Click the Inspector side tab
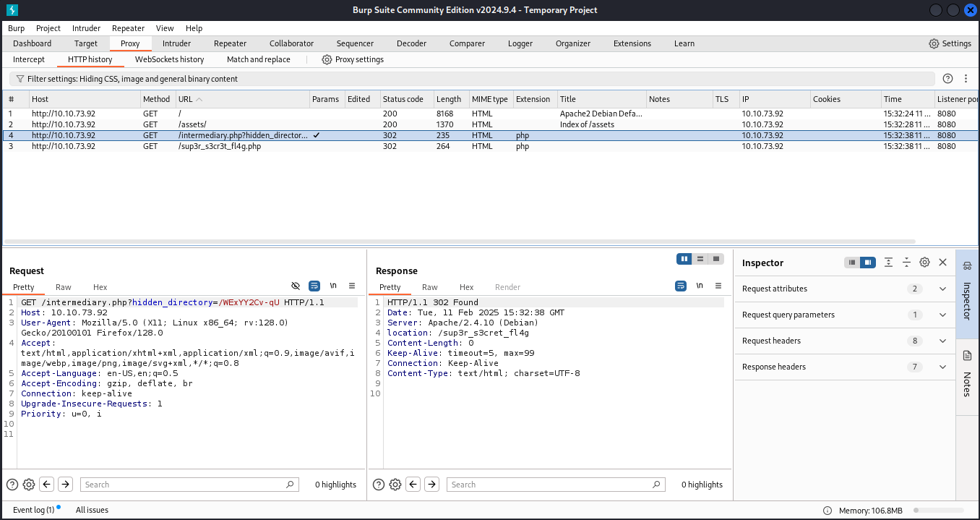Viewport: 980px width, 520px height. tap(967, 294)
